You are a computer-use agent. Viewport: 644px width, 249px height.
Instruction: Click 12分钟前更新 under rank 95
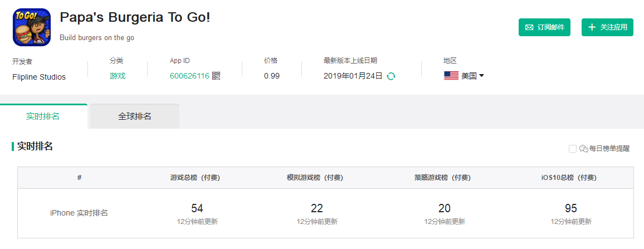pos(571,222)
